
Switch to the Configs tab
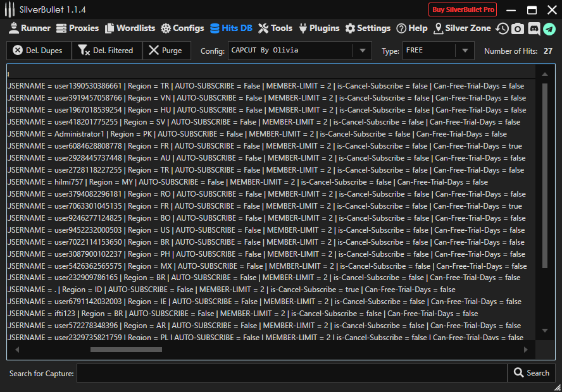[182, 28]
